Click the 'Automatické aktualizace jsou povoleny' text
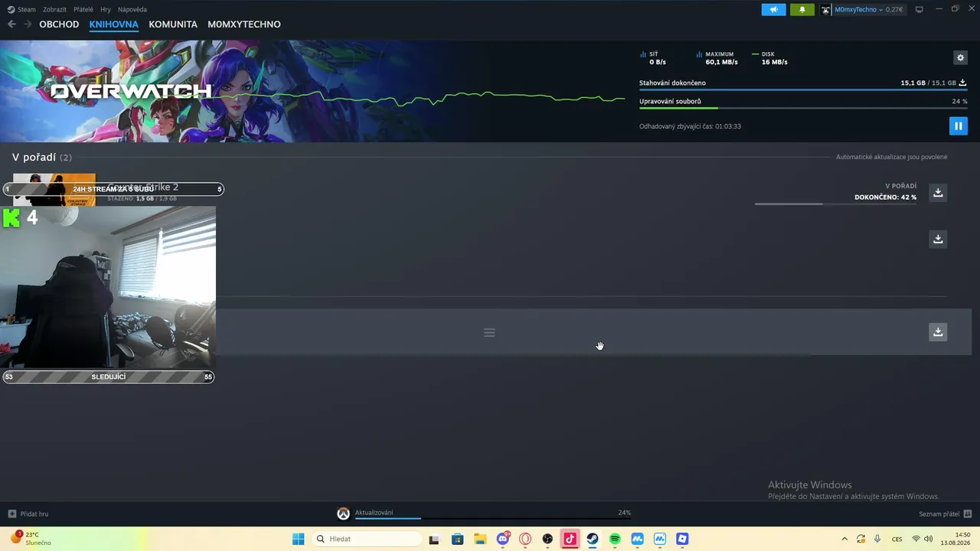 pyautogui.click(x=892, y=157)
